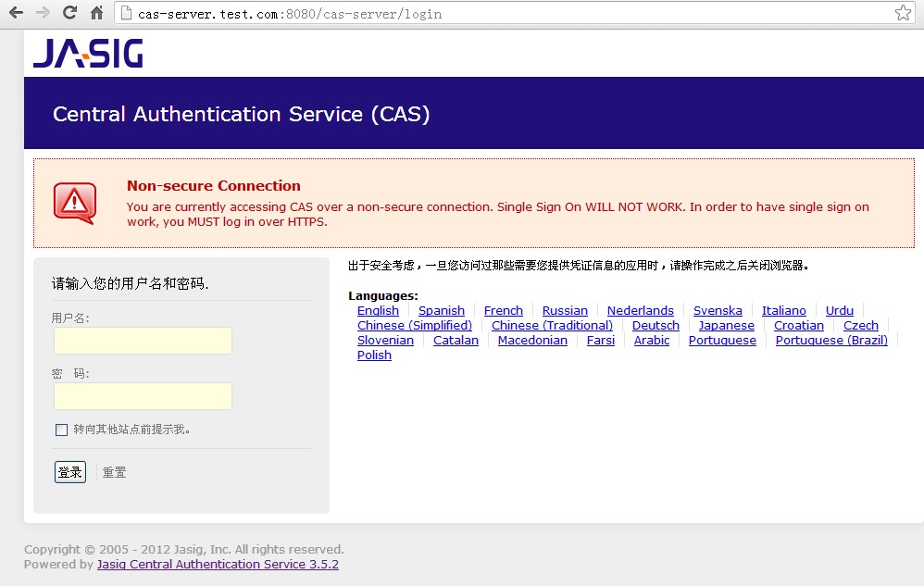Switch to Chinese (Simplified)

click(x=414, y=325)
